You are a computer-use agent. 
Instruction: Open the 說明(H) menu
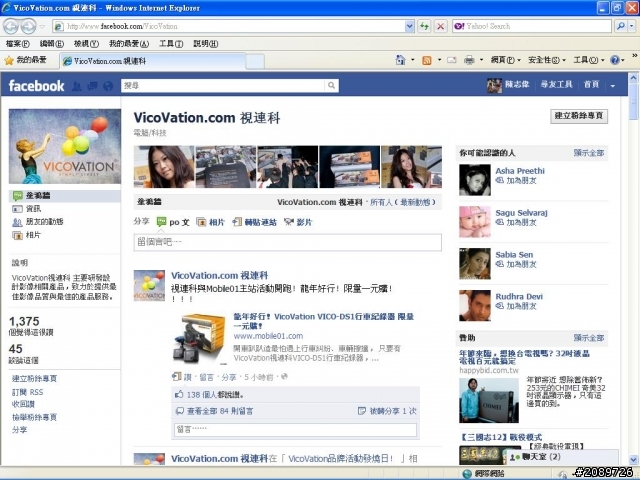pos(205,44)
